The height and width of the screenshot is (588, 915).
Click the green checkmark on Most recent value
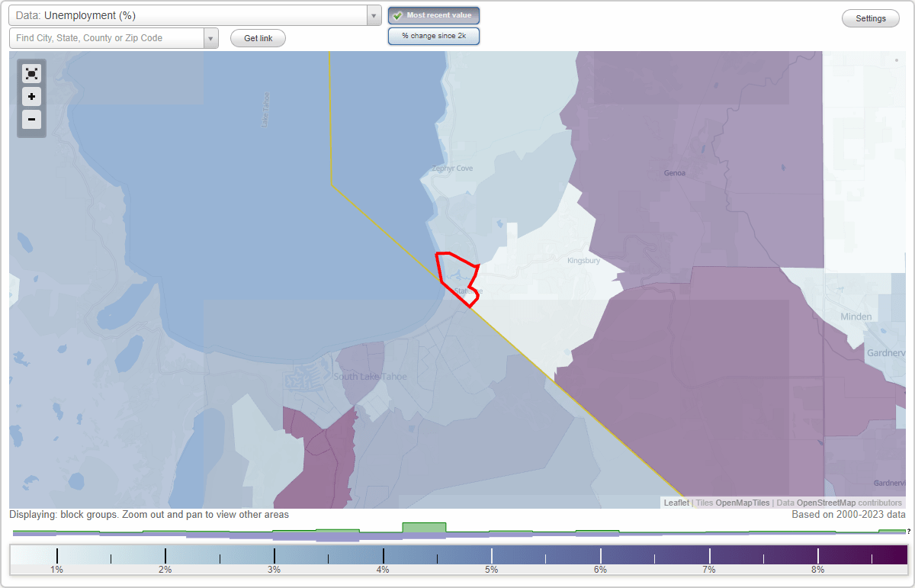pyautogui.click(x=397, y=14)
